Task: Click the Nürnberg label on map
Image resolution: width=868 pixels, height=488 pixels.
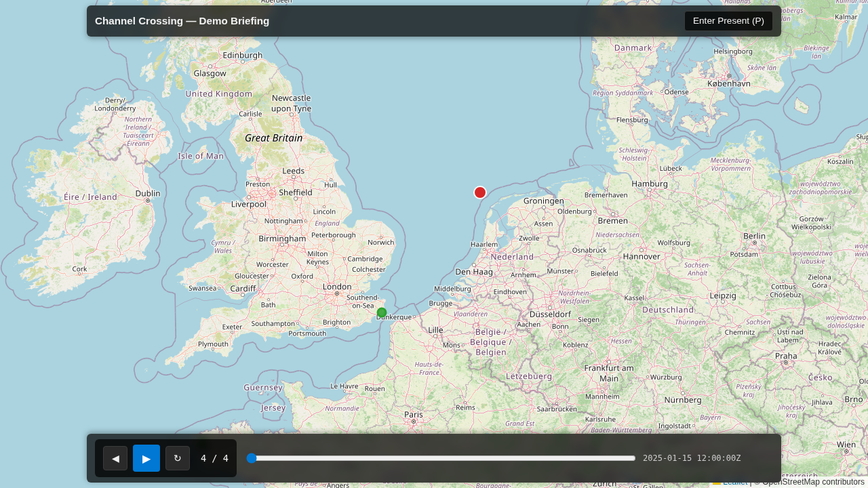Action: click(682, 400)
